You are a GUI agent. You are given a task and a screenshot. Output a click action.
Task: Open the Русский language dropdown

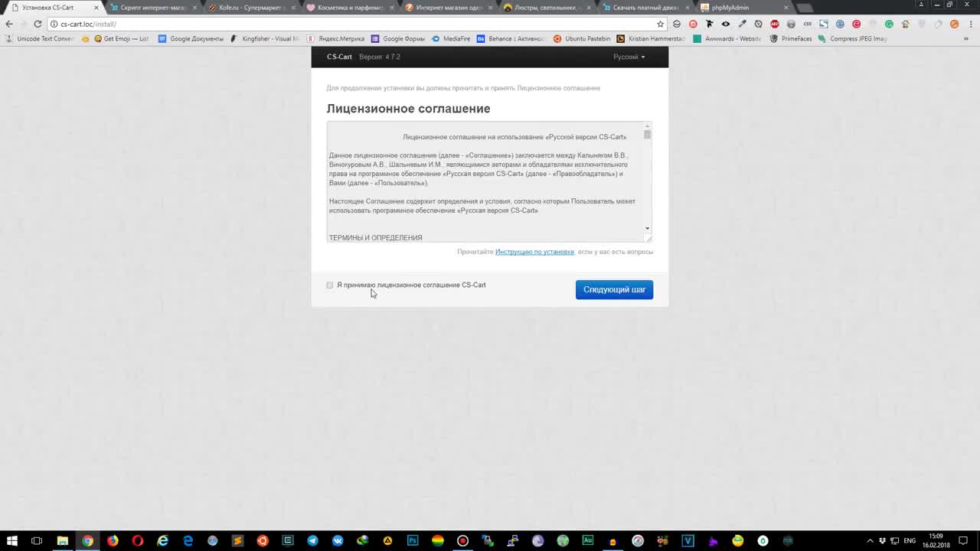click(629, 57)
